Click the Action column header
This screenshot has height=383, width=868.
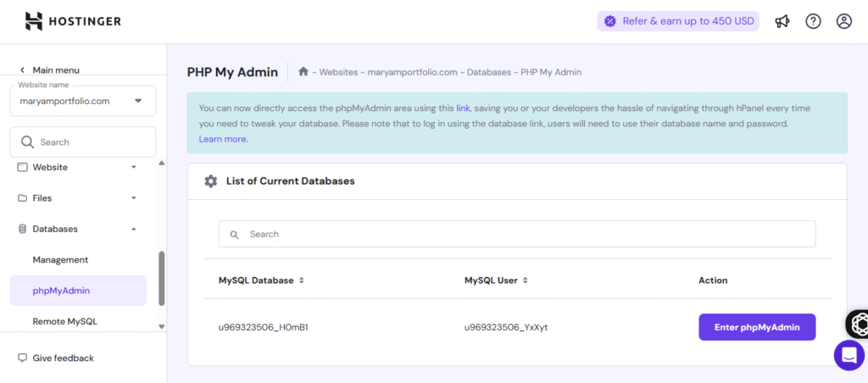tap(713, 280)
